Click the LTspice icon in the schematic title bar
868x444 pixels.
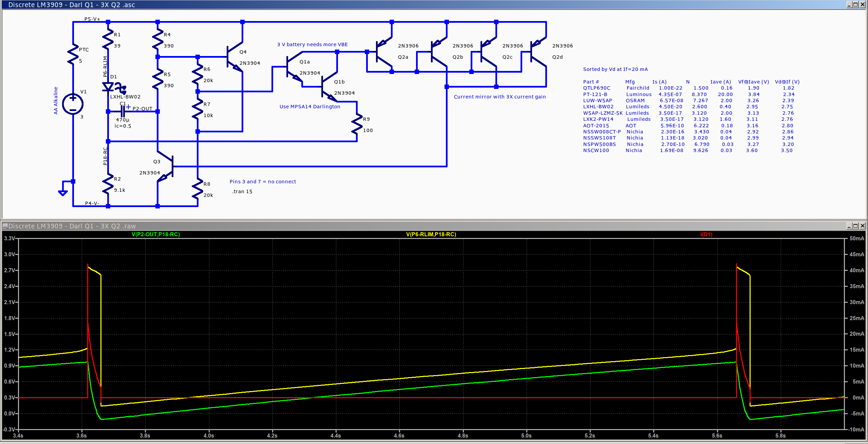(4, 4)
